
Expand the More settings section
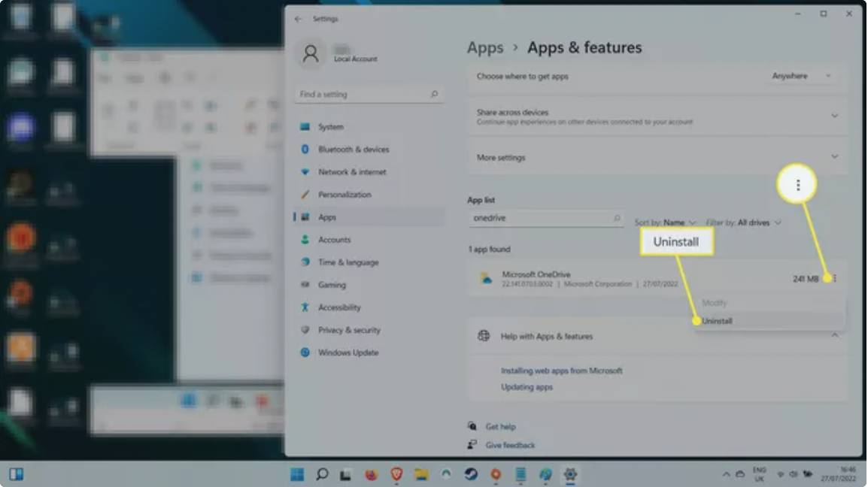[833, 156]
